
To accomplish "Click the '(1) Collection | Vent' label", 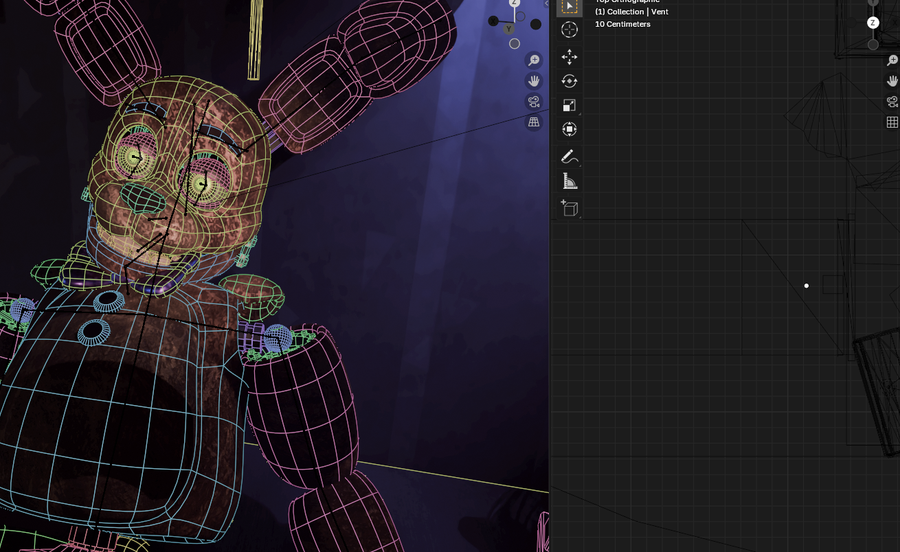I will click(631, 11).
